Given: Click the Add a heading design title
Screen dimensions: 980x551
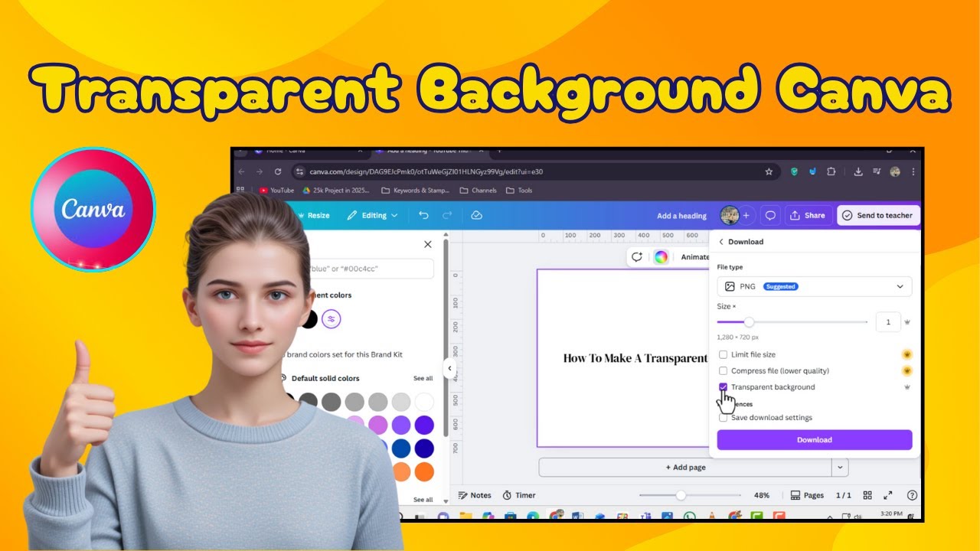Looking at the screenshot, I should pyautogui.click(x=681, y=216).
